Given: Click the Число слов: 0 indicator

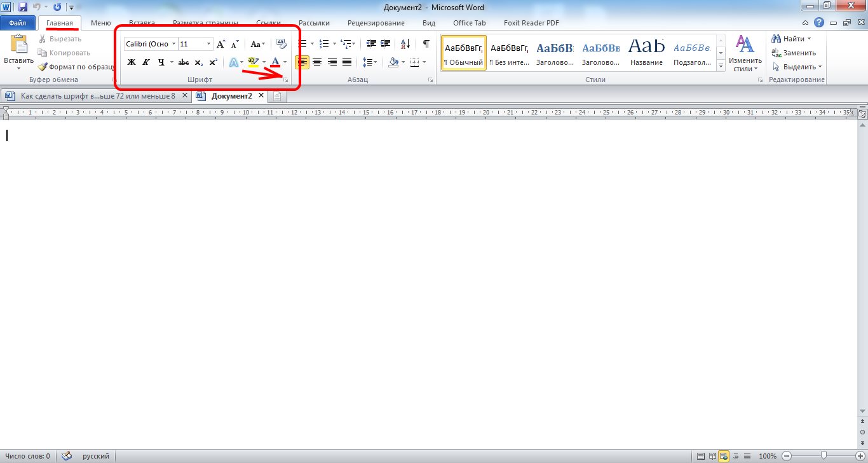Looking at the screenshot, I should [27, 456].
